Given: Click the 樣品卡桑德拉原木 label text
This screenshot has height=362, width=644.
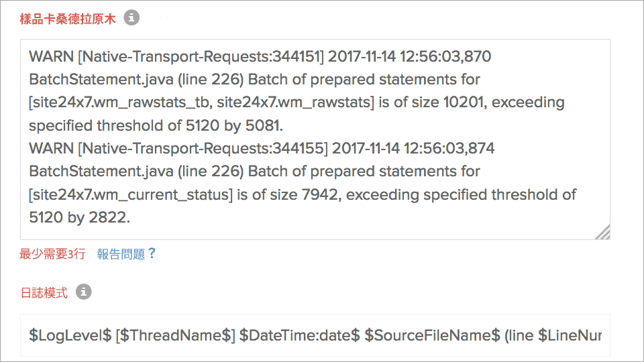Looking at the screenshot, I should [x=68, y=19].
